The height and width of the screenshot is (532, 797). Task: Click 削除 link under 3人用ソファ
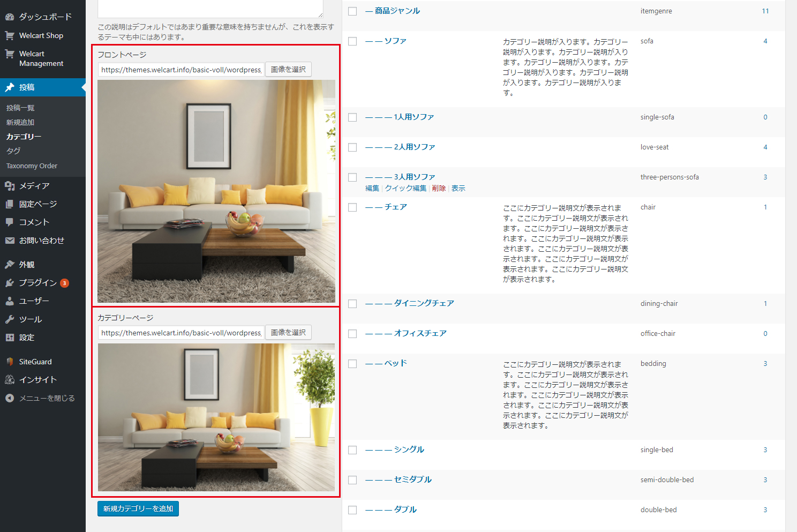point(439,188)
